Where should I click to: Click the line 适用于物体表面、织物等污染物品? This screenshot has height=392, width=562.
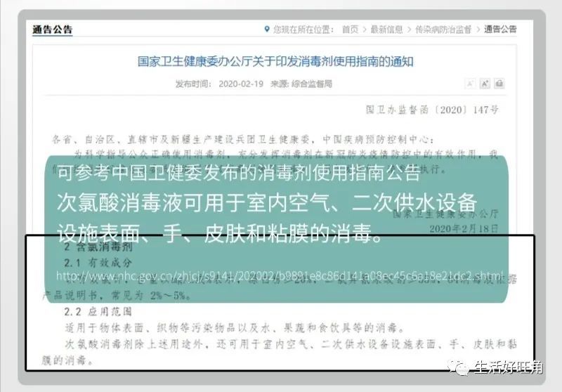[x=235, y=327]
